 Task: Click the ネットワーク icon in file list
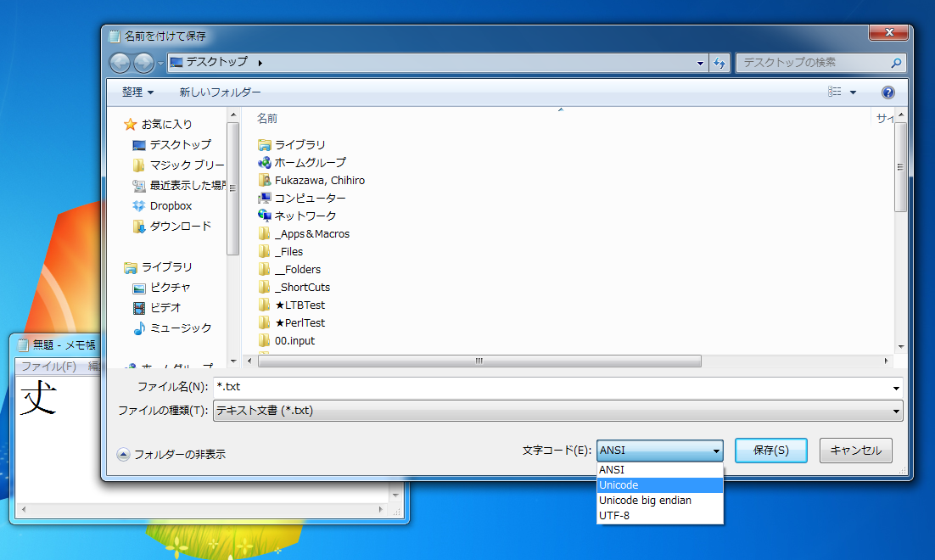[x=264, y=216]
